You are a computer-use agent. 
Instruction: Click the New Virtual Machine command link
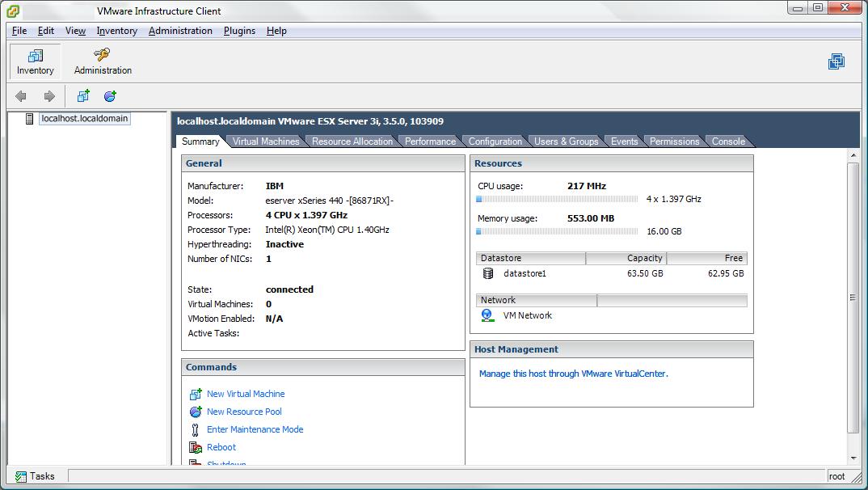pos(246,394)
